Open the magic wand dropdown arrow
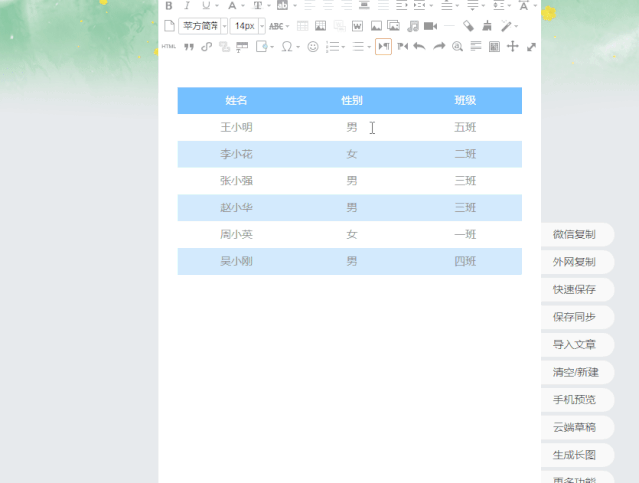This screenshot has width=639, height=483. pyautogui.click(x=516, y=26)
